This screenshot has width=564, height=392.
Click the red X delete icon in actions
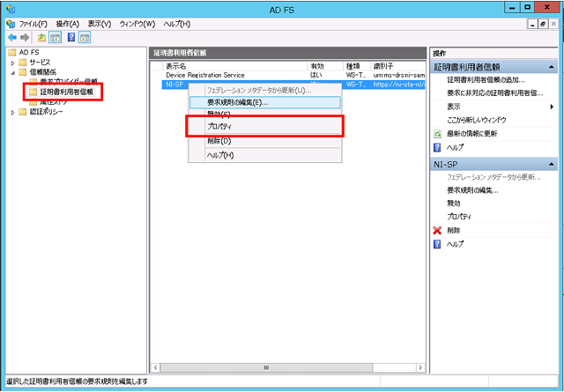coord(437,231)
